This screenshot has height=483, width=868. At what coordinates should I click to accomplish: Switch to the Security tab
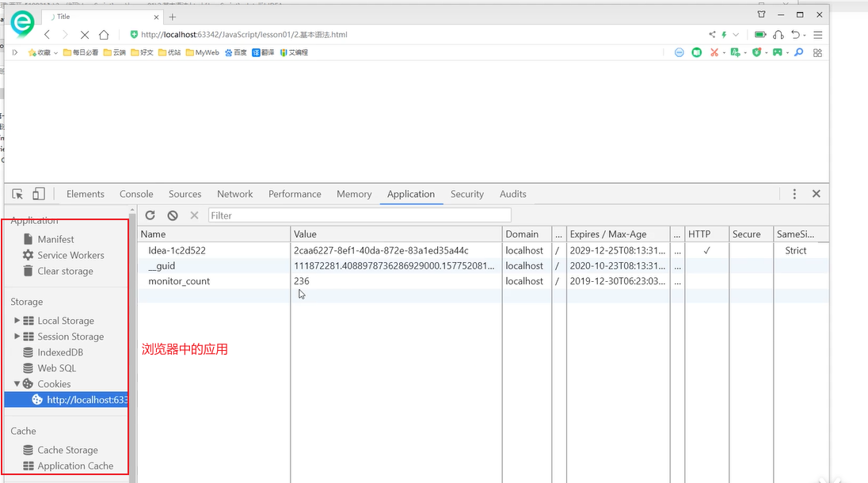coord(466,194)
